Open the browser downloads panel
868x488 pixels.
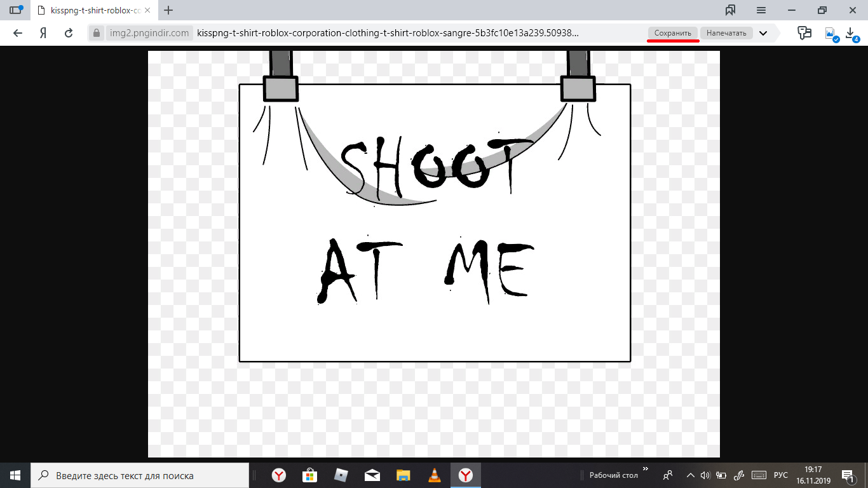coord(851,33)
